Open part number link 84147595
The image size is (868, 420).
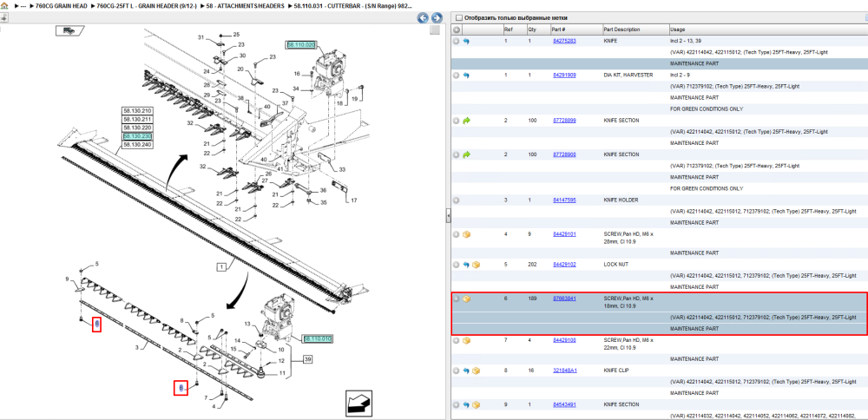tap(565, 200)
